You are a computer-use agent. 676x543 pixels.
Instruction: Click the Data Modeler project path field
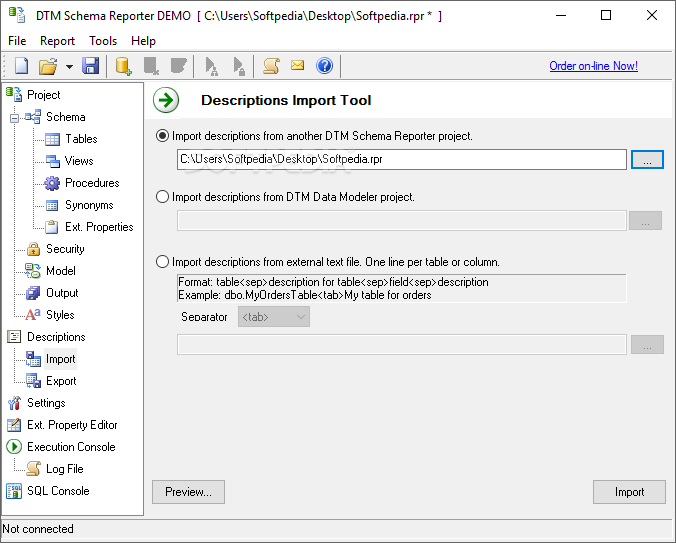pyautogui.click(x=401, y=221)
